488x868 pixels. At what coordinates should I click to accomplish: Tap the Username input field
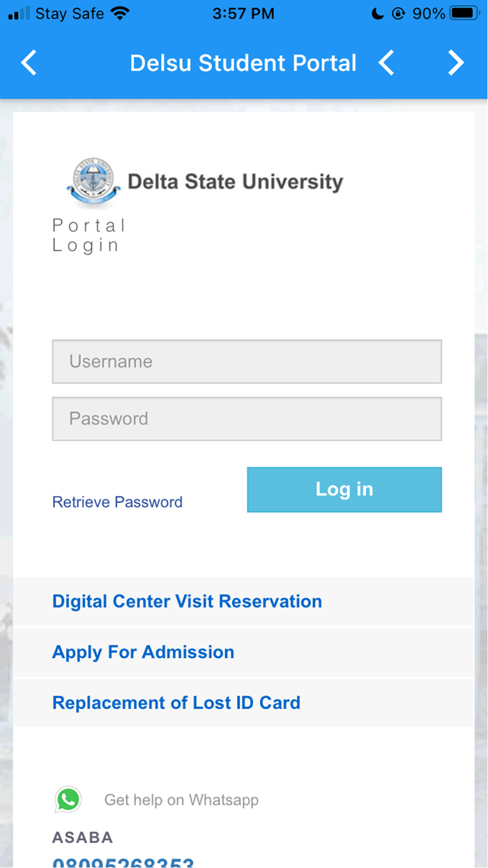point(247,361)
